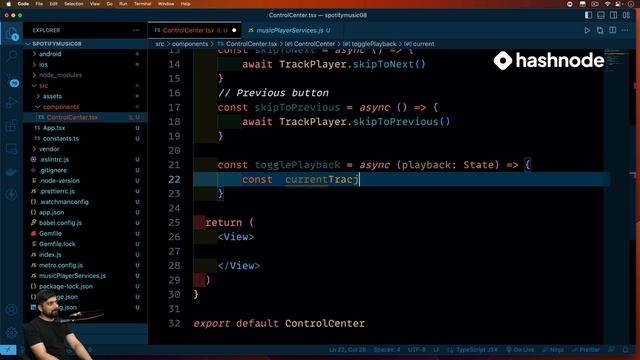The width and height of the screenshot is (640, 360).
Task: Open Explorer Views and More Actions ellipsis
Action: pos(136,30)
